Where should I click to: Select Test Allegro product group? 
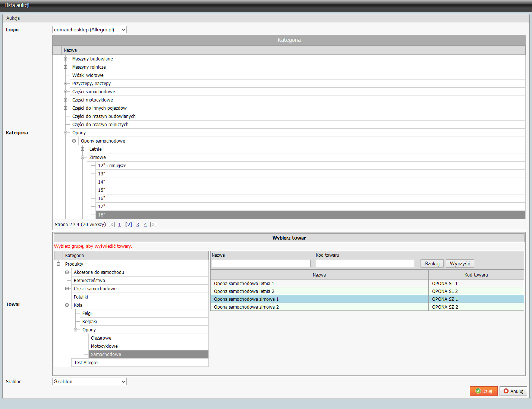tap(140, 362)
